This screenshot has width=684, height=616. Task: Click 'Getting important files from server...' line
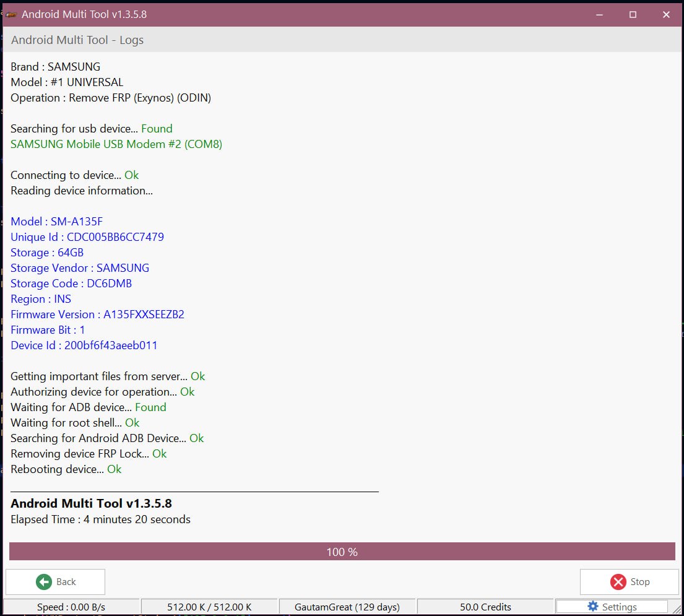pos(108,376)
